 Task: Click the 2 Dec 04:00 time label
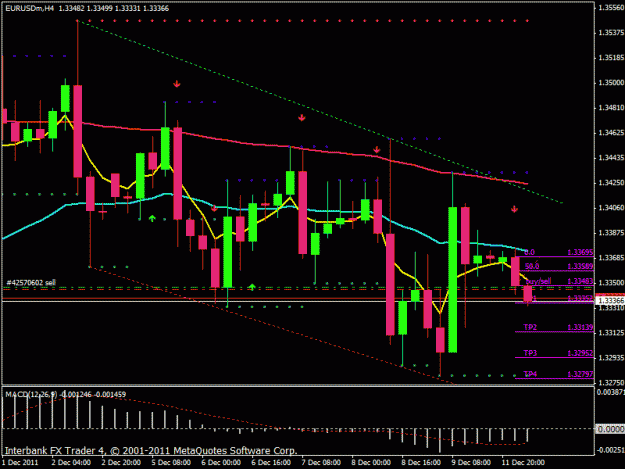71,463
